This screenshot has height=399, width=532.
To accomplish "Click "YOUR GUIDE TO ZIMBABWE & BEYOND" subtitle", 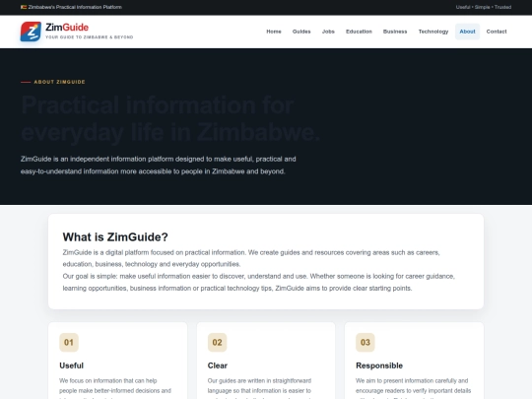I will click(90, 37).
